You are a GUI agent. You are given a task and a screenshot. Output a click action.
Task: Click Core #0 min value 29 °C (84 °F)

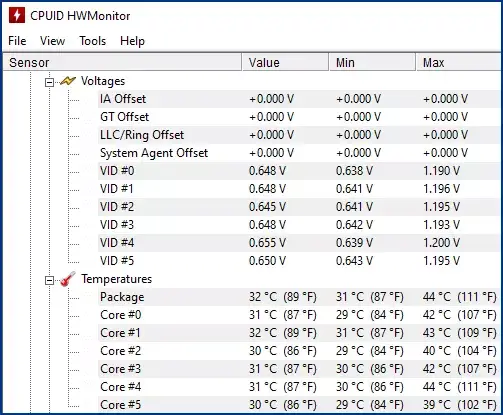pyautogui.click(x=370, y=315)
